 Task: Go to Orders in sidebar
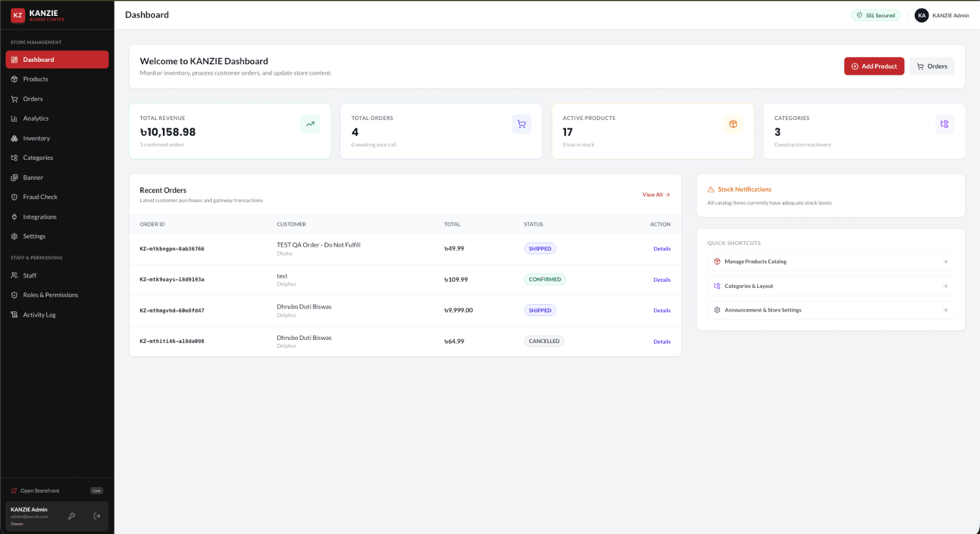(57, 99)
